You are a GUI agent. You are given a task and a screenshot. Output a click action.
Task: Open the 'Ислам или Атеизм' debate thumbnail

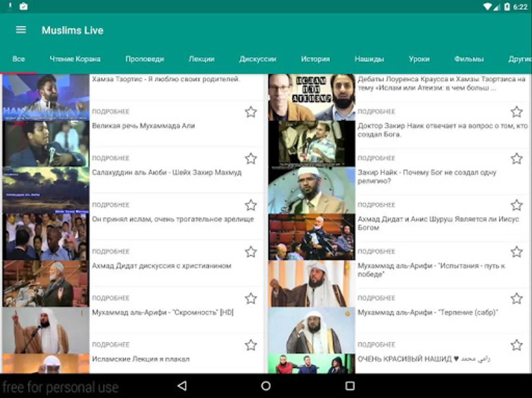(x=312, y=97)
